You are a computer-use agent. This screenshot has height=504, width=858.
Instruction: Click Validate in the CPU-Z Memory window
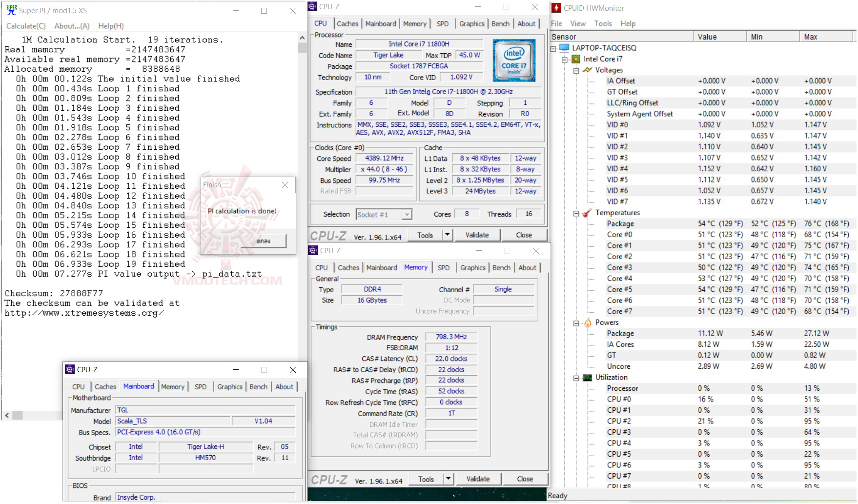point(478,479)
